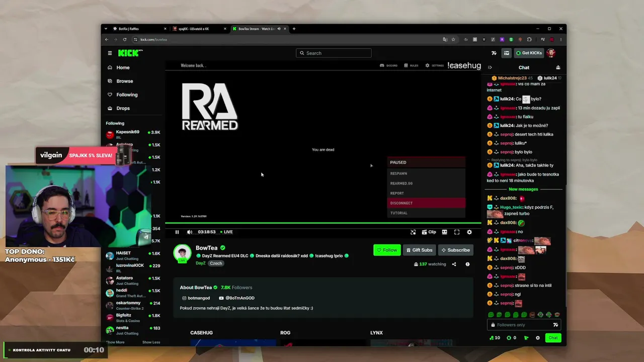Viewport: 644px width, 362px height.
Task: Open player settings gear
Action: coord(469,232)
